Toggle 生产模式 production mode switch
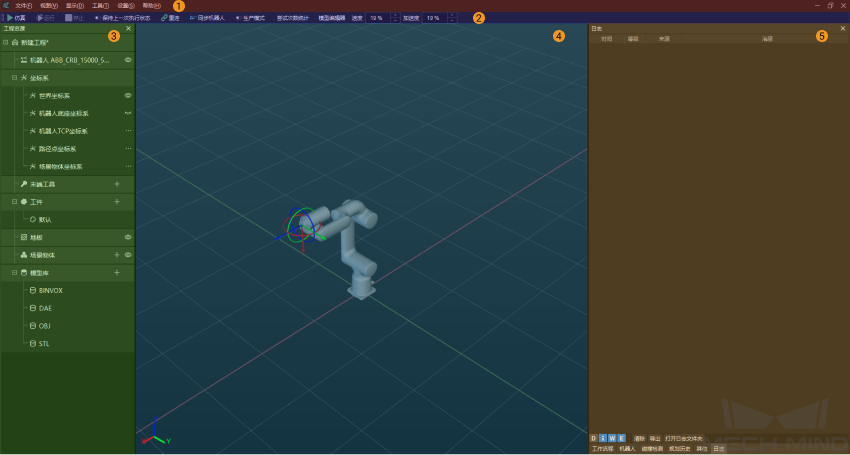This screenshot has height=455, width=850. [x=250, y=18]
